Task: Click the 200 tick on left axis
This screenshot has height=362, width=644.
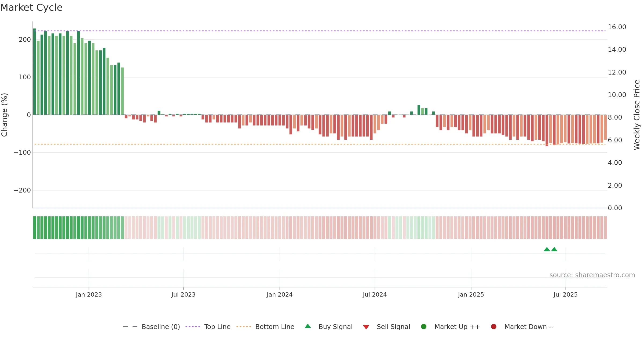Action: pos(25,40)
